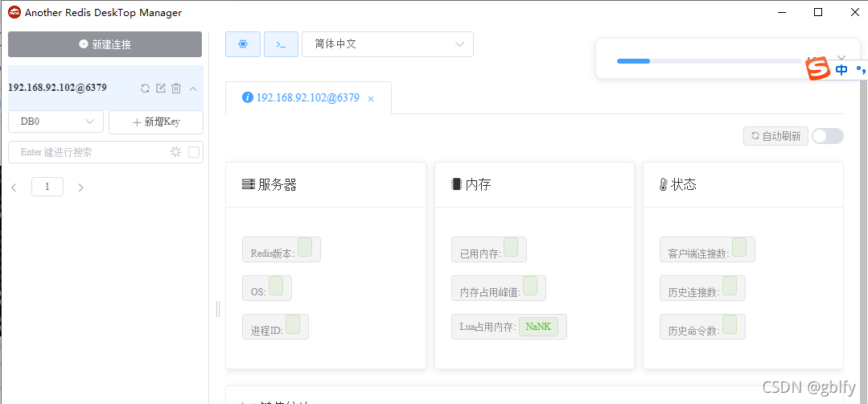The height and width of the screenshot is (404, 868).
Task: Click the Another Redis Desktop Manager app icon
Action: 14,12
